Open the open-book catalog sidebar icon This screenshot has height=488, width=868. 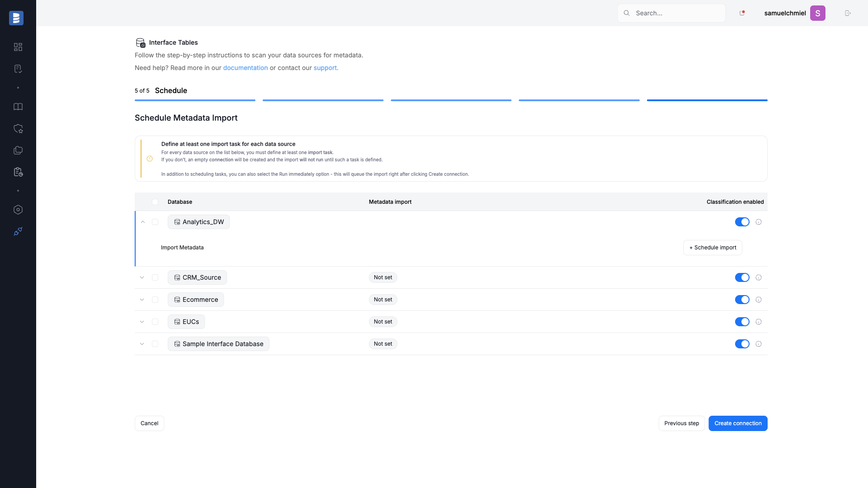(x=18, y=107)
